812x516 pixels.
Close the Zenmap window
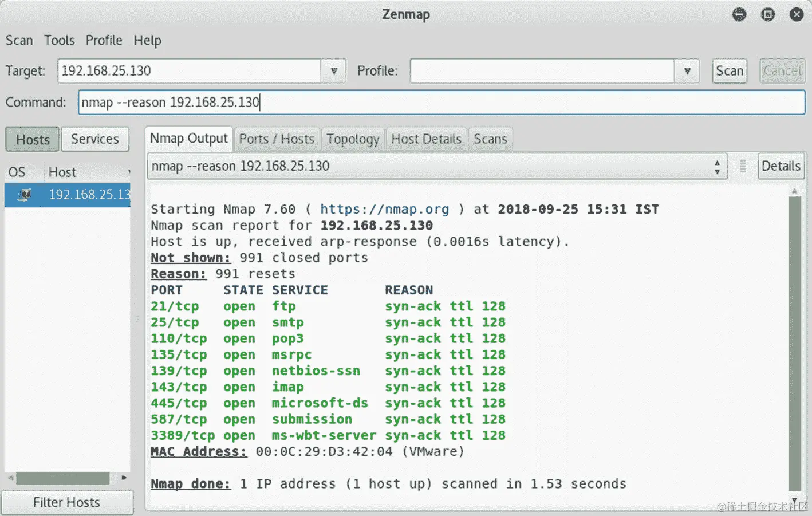tap(797, 14)
